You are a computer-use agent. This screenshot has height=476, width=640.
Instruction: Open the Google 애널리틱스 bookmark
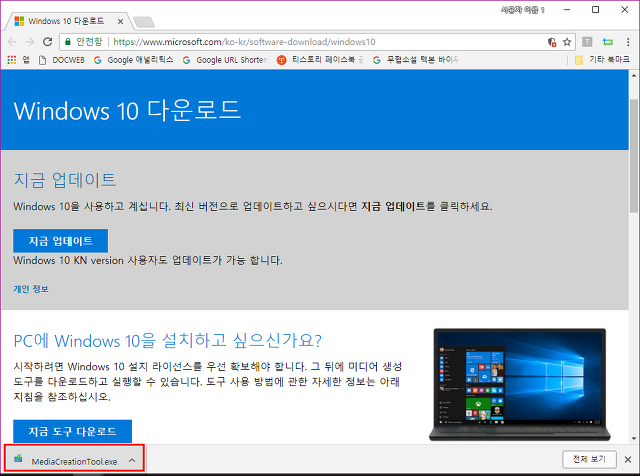[133, 60]
